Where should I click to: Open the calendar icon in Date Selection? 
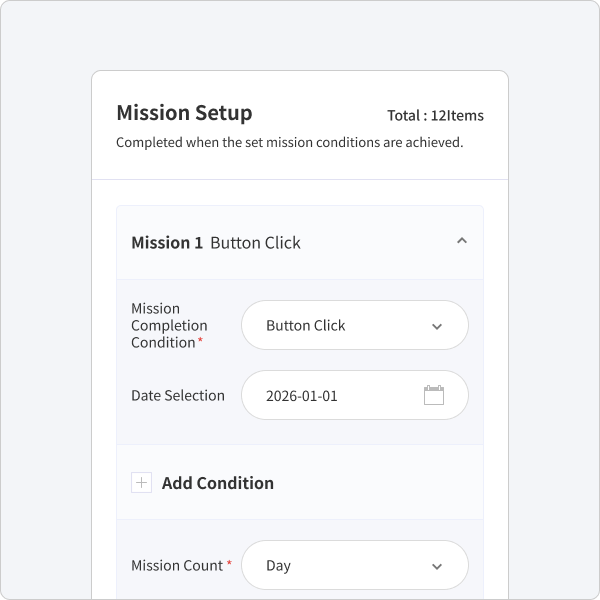coord(434,395)
